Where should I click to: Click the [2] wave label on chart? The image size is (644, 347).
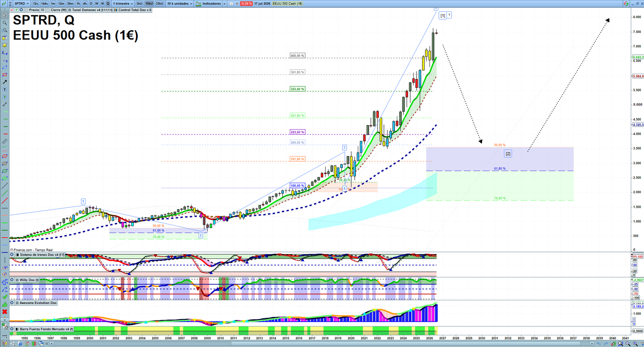coord(508,154)
